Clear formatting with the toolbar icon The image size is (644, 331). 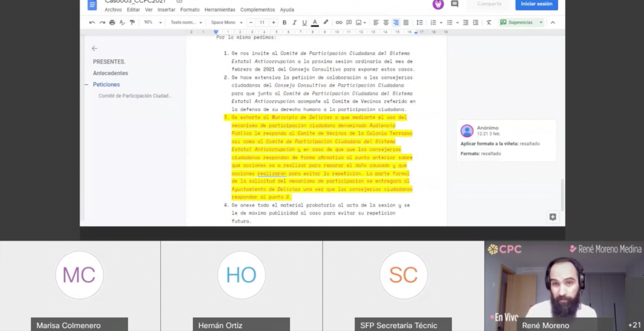[489, 22]
